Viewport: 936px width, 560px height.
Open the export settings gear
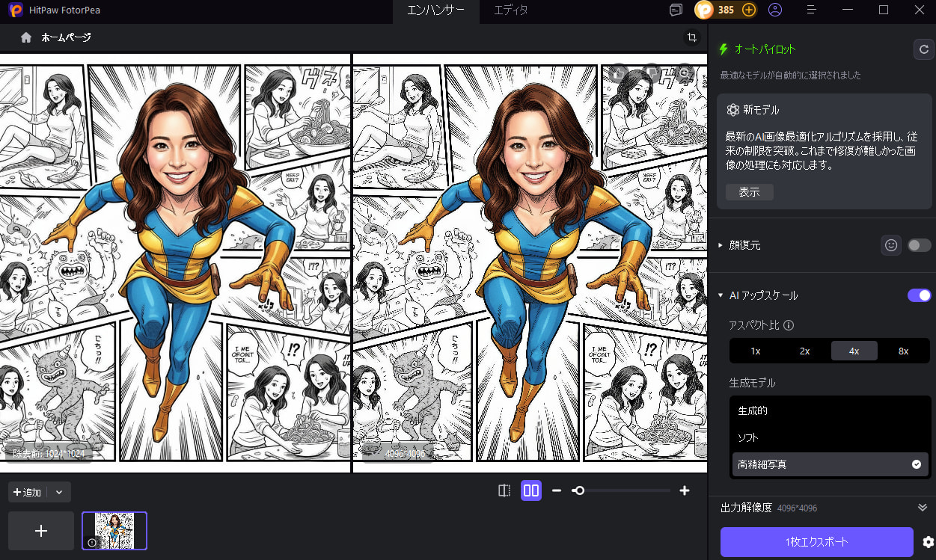[929, 542]
